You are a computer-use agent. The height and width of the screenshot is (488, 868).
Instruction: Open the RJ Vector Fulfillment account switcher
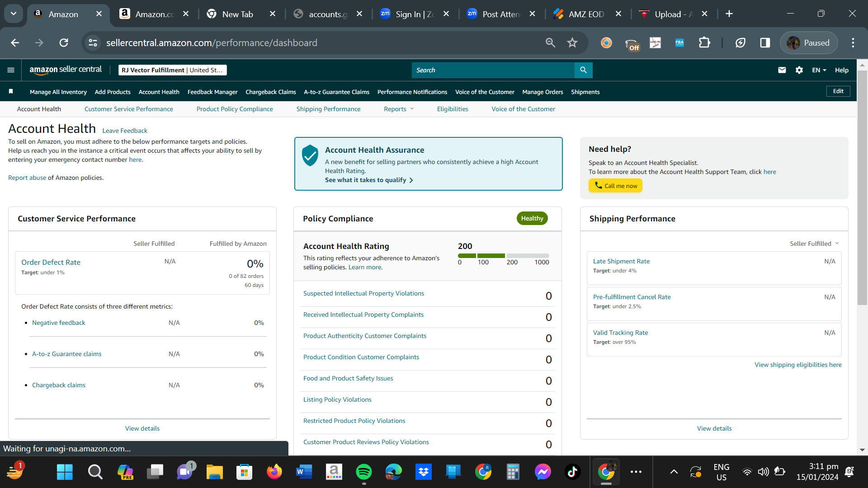coord(172,70)
